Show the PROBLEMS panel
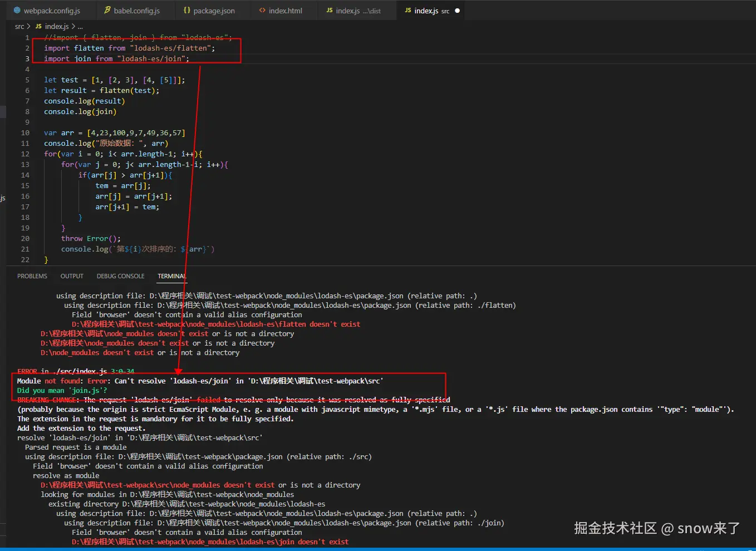 pos(32,276)
